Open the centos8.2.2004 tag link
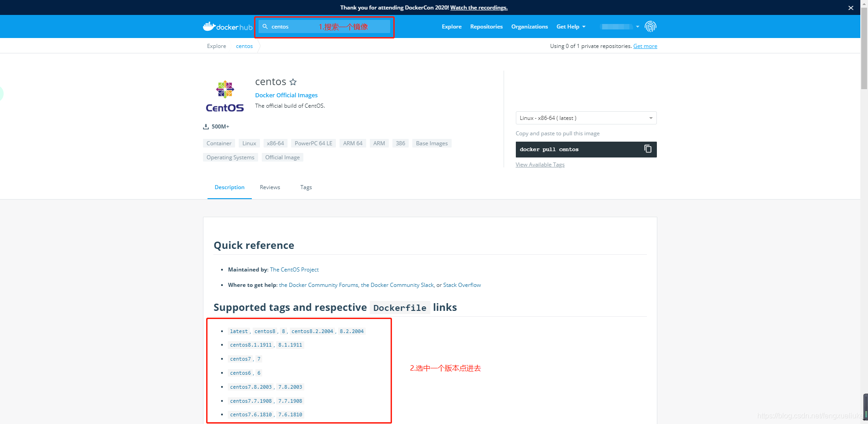868x424 pixels. [x=312, y=331]
